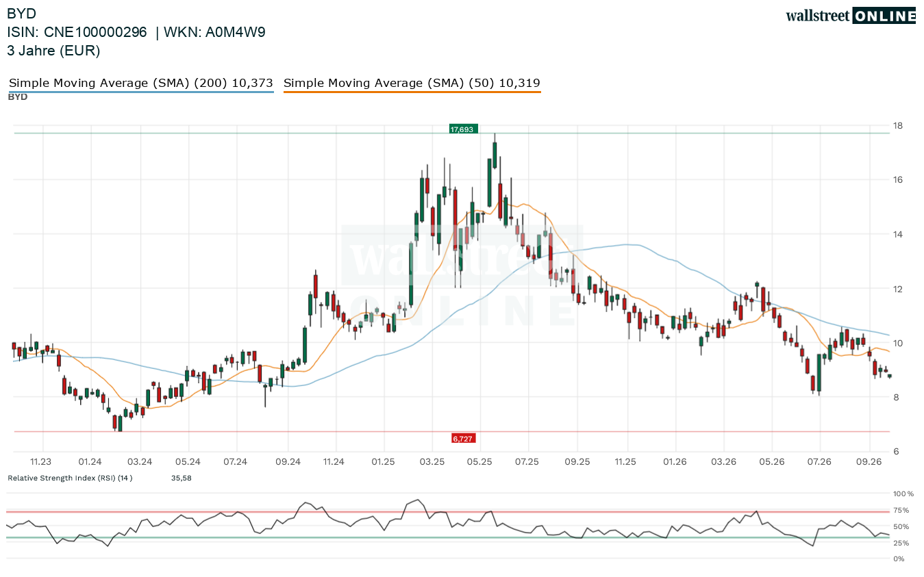Select the SMA (50) legend entry
Screen dimensions: 924x577
412,84
